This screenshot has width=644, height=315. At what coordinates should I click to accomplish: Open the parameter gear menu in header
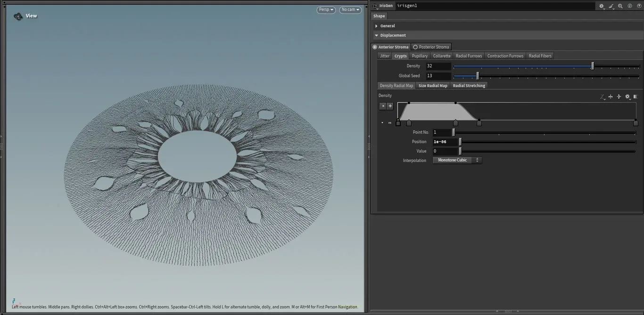(602, 6)
